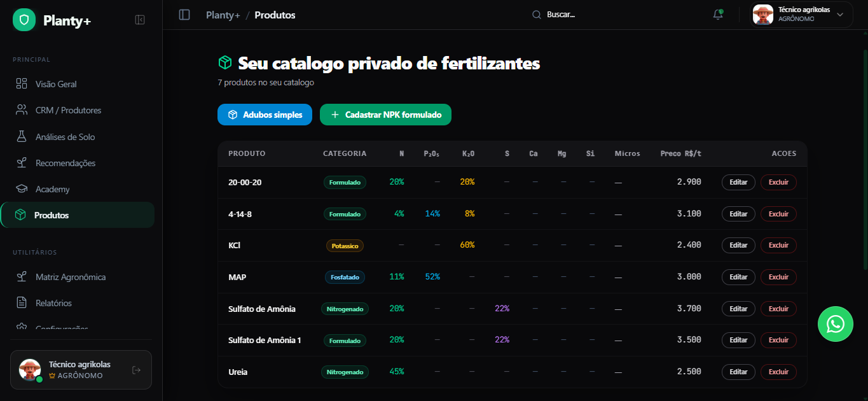
Task: Click the Academy graduation cap icon
Action: pyautogui.click(x=22, y=189)
